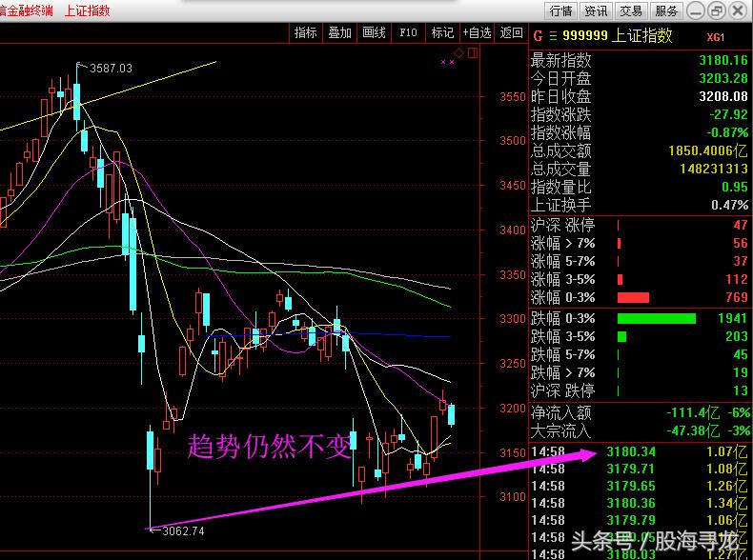Click the 净流入额 value -111.4亿

click(x=693, y=412)
